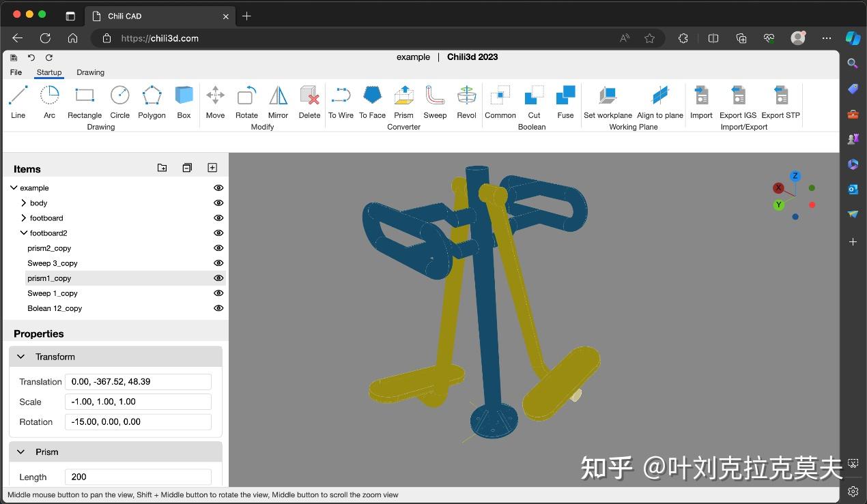The image size is (867, 504).
Task: Open the Sweep converter tool
Action: pos(435,101)
